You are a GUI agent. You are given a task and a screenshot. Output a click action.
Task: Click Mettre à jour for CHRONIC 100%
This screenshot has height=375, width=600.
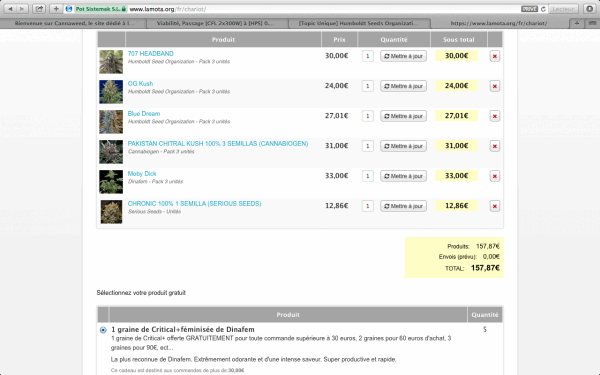coord(403,206)
